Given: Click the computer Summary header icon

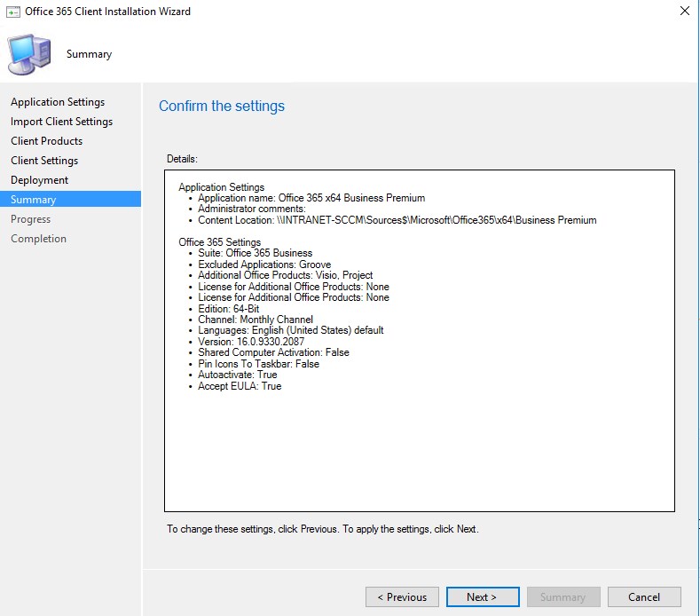Looking at the screenshot, I should pyautogui.click(x=29, y=54).
